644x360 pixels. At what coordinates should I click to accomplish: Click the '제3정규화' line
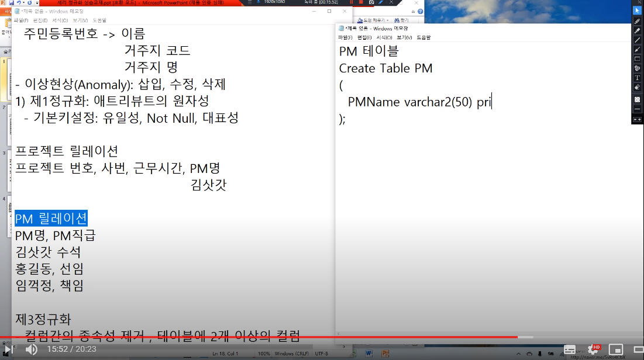pyautogui.click(x=43, y=319)
